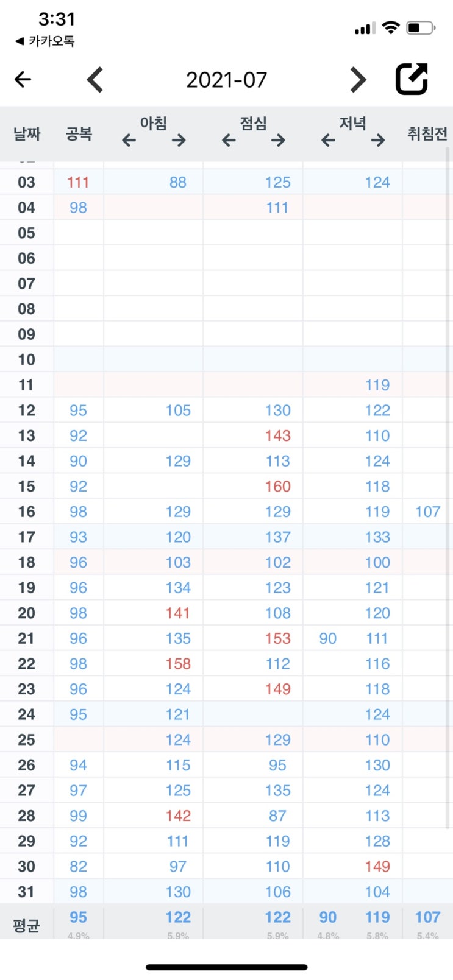
Task: Click right arrow under 저녁 header
Action: tap(378, 141)
